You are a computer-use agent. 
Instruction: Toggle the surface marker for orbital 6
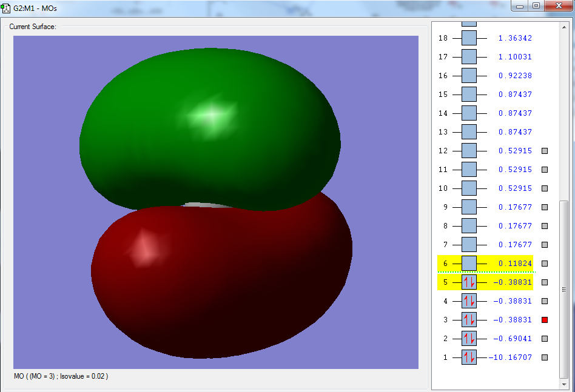545,264
